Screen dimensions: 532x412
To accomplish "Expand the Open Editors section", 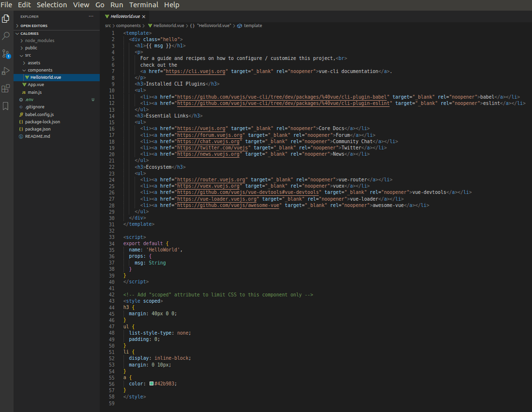I will [x=17, y=26].
